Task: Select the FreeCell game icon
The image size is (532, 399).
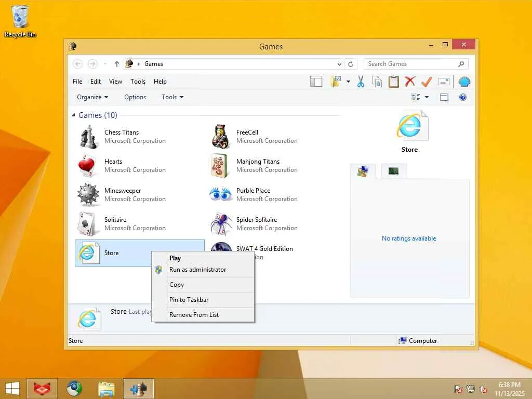Action: coord(220,137)
